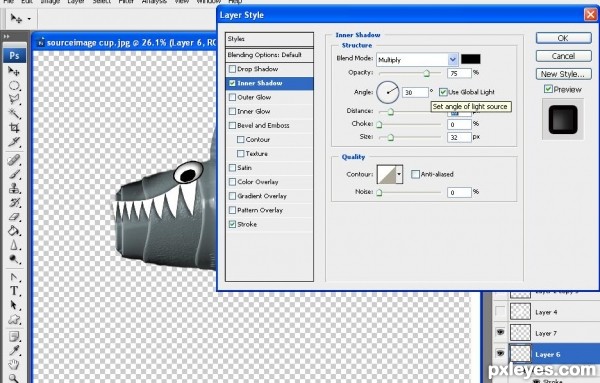
Task: Click the Size slider handle
Action: click(x=391, y=137)
